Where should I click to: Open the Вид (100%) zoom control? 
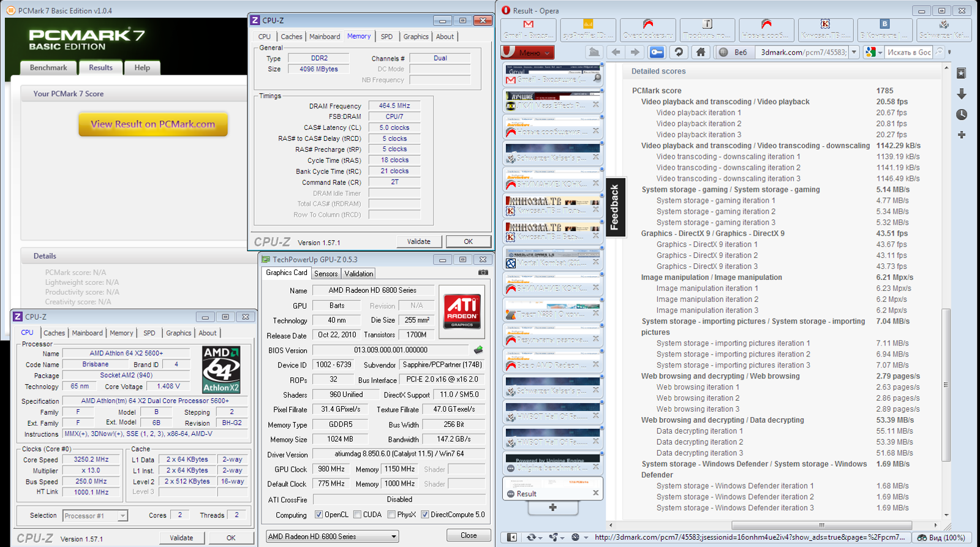(x=941, y=537)
